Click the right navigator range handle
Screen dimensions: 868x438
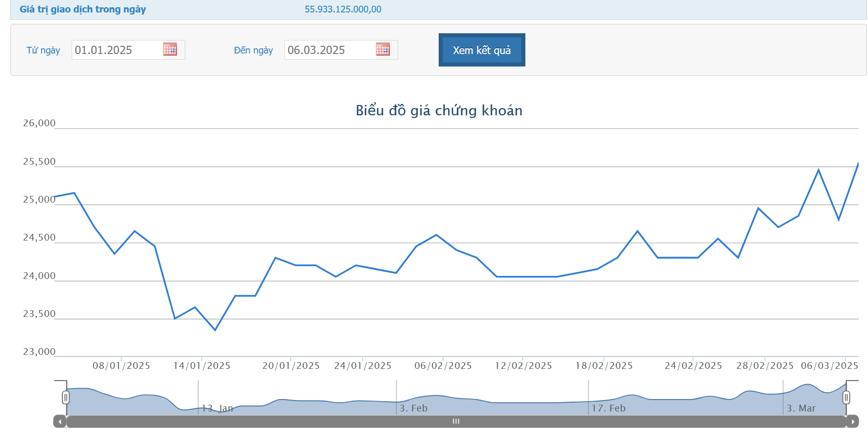click(846, 397)
